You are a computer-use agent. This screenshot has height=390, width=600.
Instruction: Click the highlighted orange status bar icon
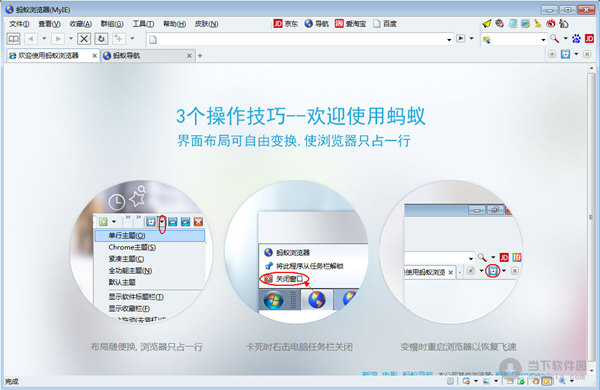point(547,381)
